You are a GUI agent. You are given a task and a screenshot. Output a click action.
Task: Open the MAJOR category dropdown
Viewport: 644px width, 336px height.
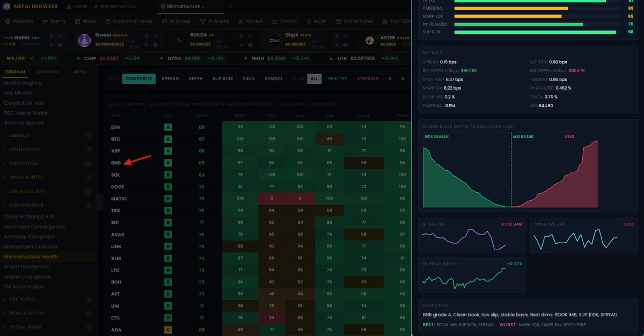coord(19,58)
